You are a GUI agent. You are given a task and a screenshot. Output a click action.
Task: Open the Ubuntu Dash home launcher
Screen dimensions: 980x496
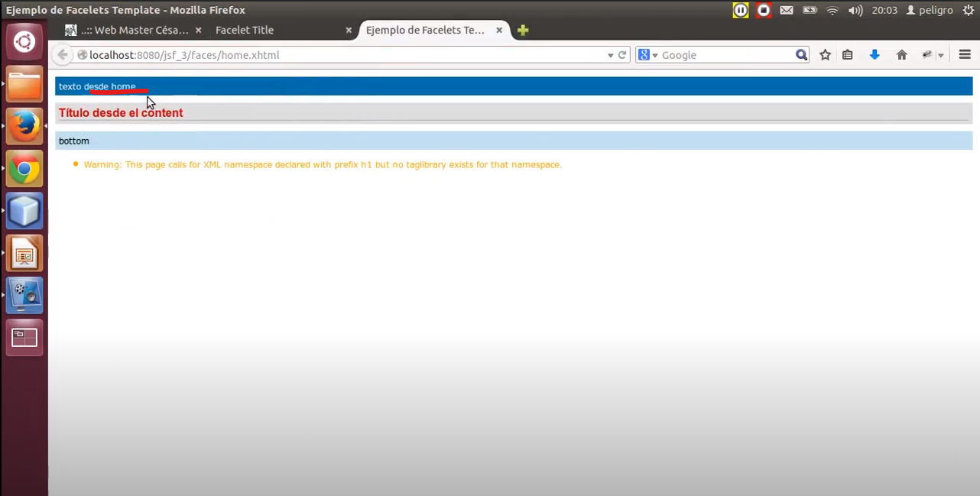[24, 41]
